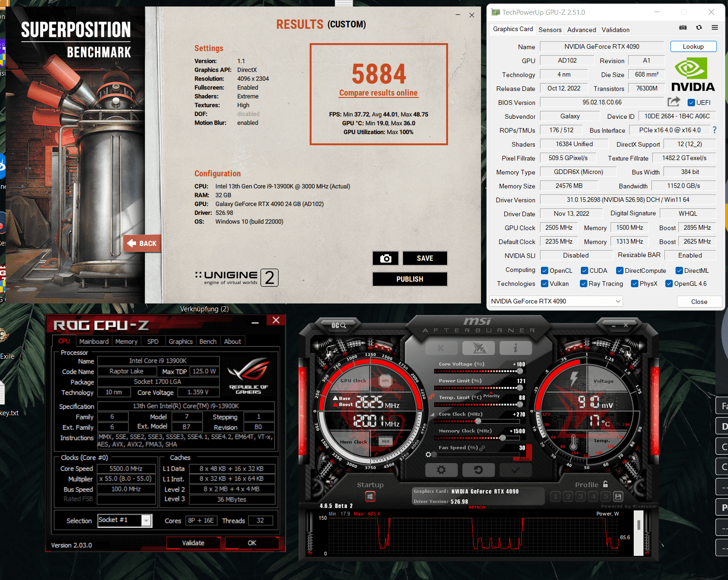Switch to the Advanced tab in GPU-Z
Image resolution: width=728 pixels, height=580 pixels.
tap(581, 30)
